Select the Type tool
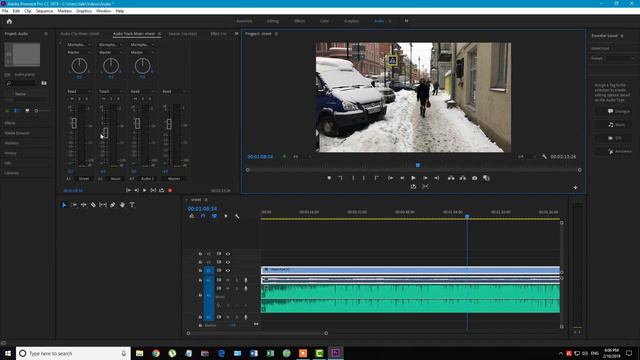This screenshot has height=360, width=640. coord(132,205)
